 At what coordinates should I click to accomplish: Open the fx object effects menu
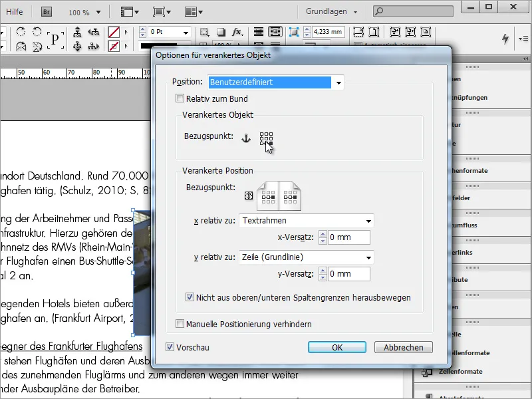237,32
